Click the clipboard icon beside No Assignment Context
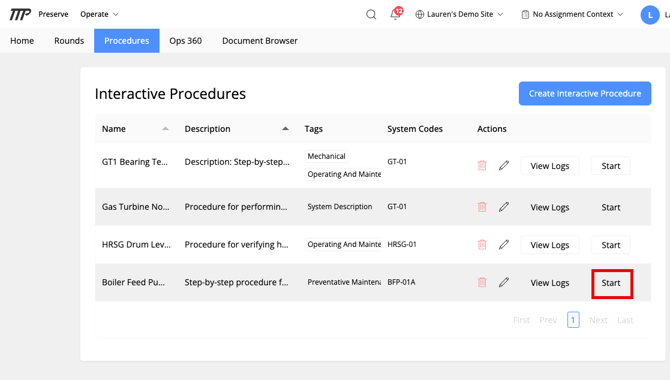Image resolution: width=670 pixels, height=380 pixels. (x=525, y=15)
